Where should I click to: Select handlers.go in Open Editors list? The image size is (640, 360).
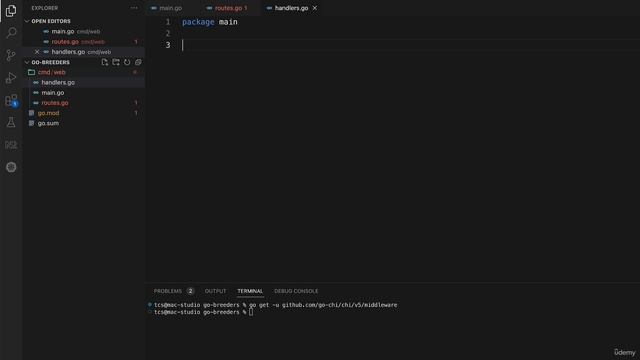click(84, 52)
